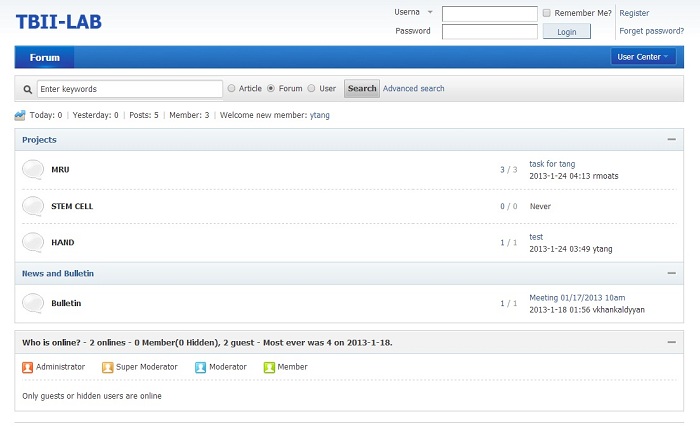Screen dimensions: 700x431
Task: Click the forum statistics chart icon
Action: coord(20,115)
